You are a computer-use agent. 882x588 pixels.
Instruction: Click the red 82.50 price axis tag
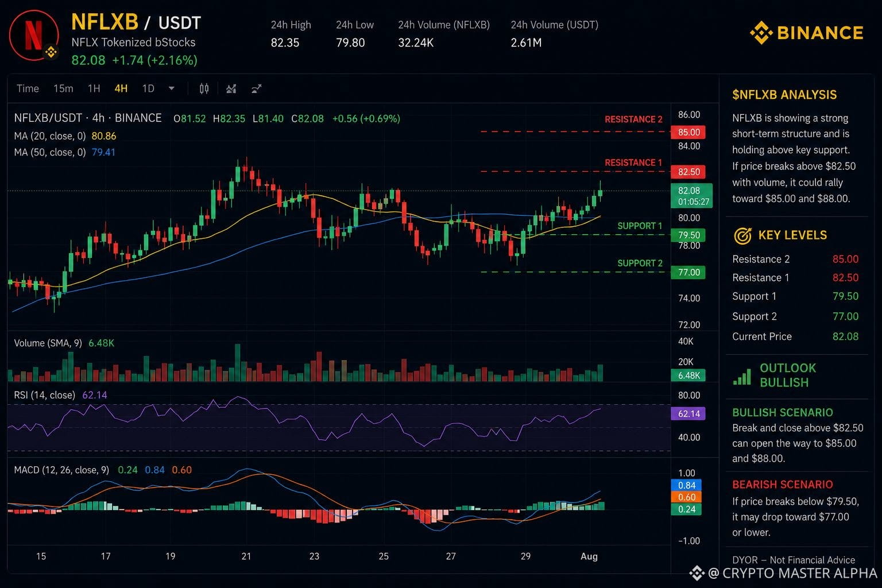688,172
